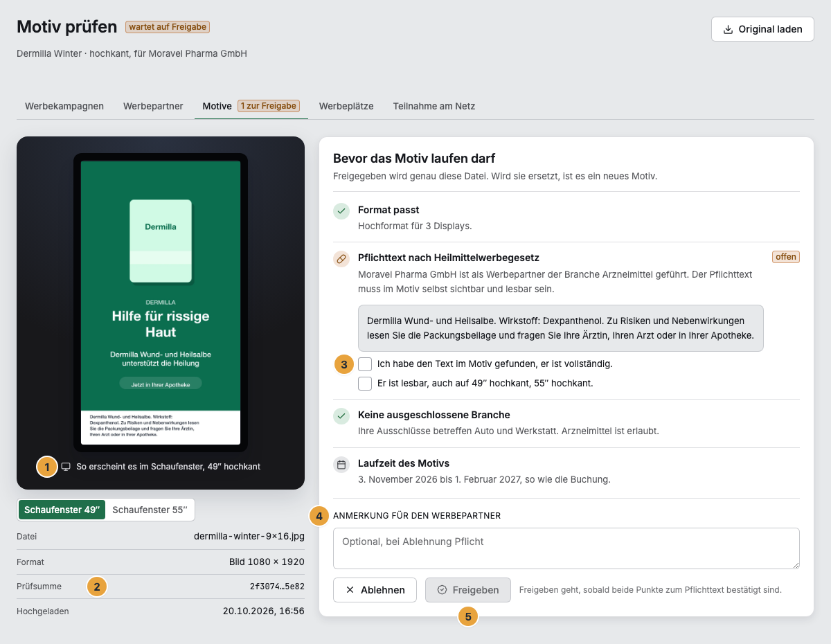
Task: Click the upload date 20.10.2026, 16:56
Action: (x=264, y=611)
